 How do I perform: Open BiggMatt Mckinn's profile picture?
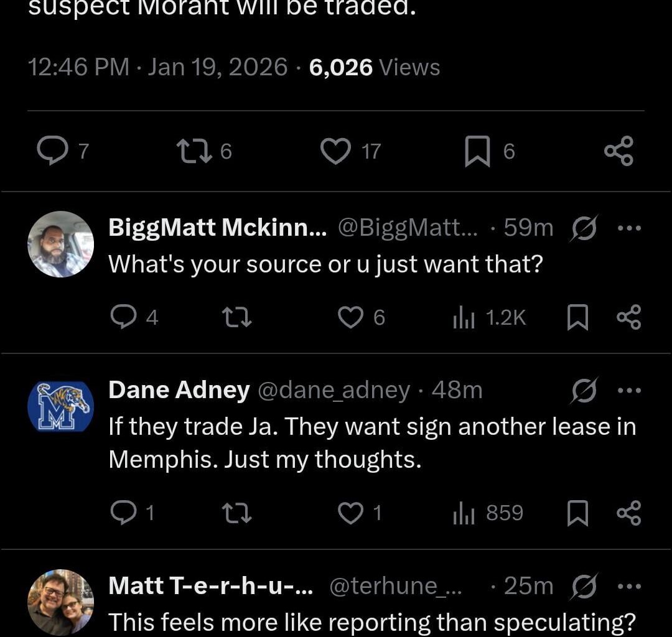(x=60, y=244)
